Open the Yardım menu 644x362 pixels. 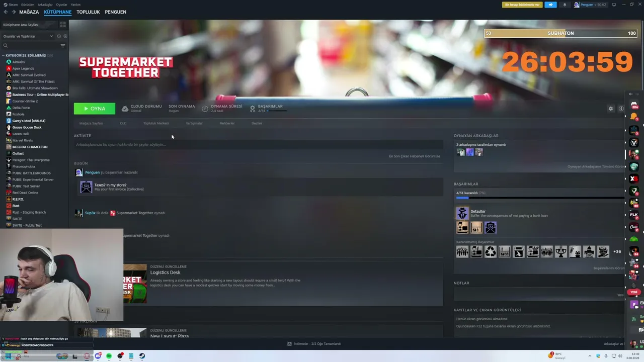click(75, 5)
